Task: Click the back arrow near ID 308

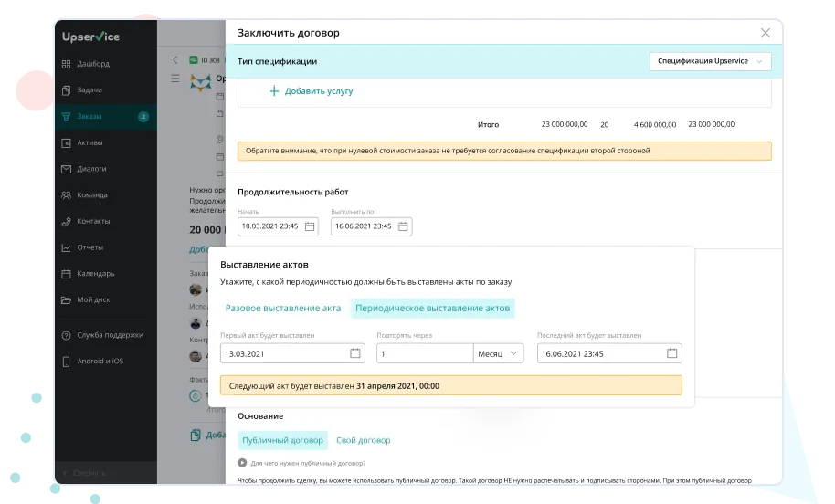Action: coord(175,60)
